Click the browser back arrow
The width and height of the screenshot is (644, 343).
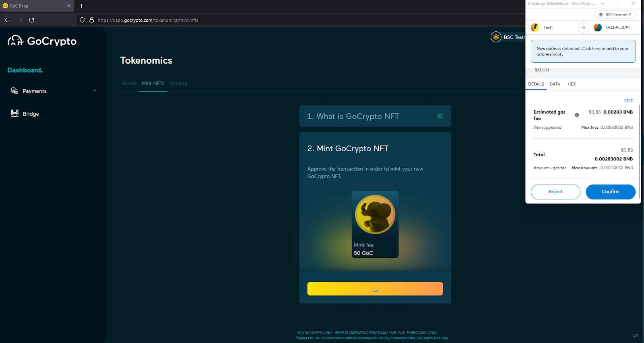[x=7, y=20]
